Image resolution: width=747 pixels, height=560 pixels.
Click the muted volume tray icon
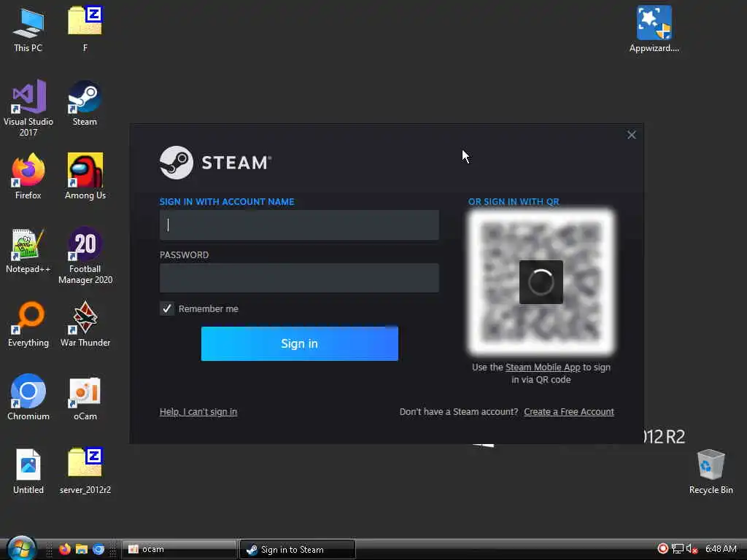pos(692,548)
